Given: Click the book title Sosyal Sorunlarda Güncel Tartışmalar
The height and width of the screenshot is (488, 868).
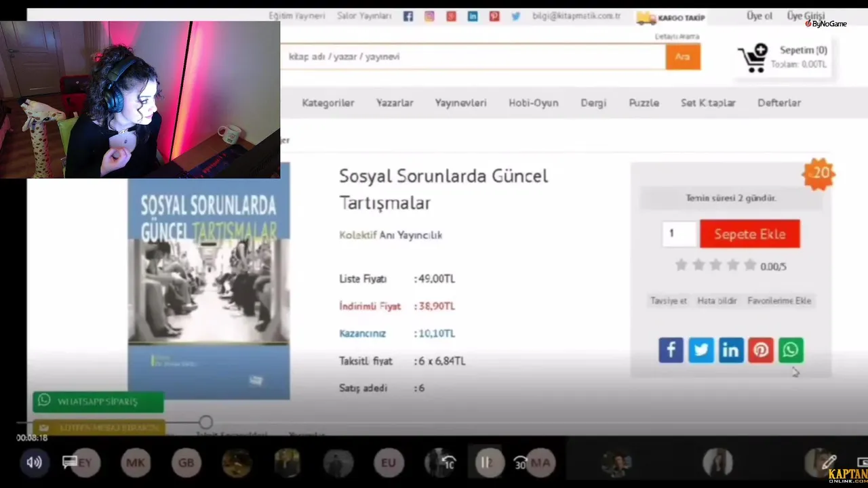Looking at the screenshot, I should coord(443,189).
